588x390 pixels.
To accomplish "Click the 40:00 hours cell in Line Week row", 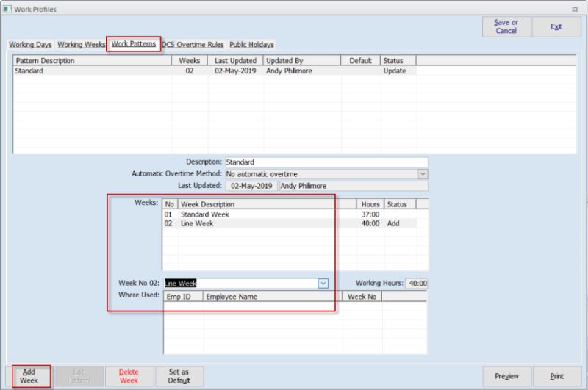I will 370,223.
